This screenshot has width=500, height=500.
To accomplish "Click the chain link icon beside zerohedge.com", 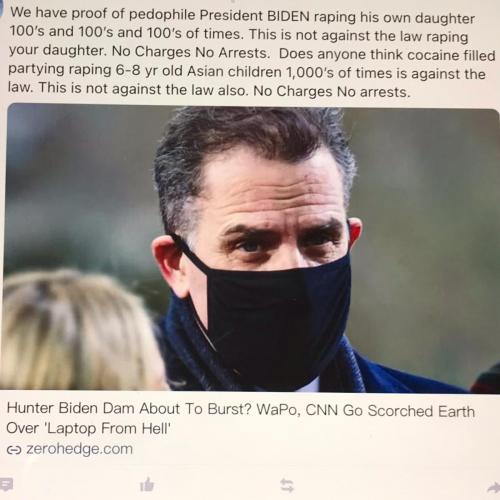I will 14,450.
